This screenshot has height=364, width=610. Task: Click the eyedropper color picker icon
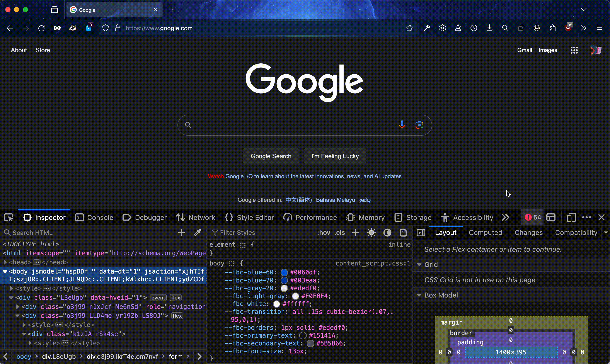pyautogui.click(x=198, y=233)
